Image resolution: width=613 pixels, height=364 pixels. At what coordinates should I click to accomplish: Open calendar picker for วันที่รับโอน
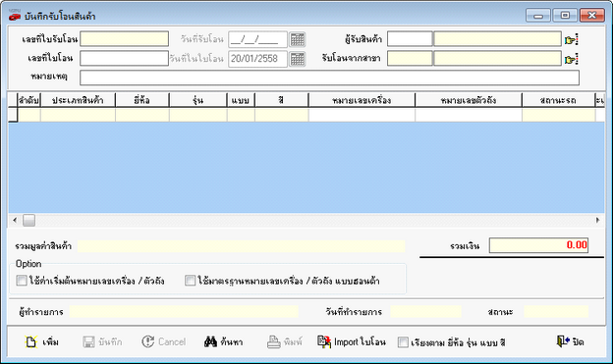(x=297, y=39)
